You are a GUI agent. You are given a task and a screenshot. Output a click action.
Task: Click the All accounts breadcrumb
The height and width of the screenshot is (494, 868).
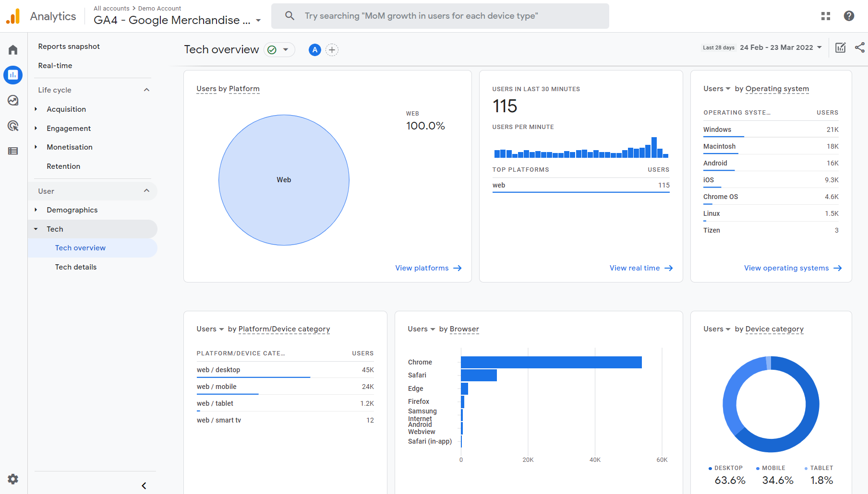pyautogui.click(x=111, y=9)
